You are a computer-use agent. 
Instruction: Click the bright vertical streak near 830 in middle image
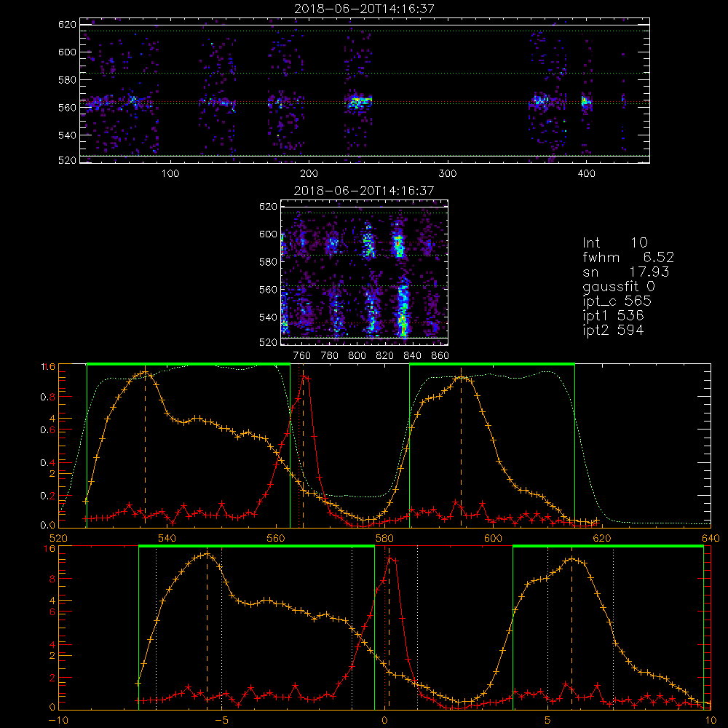point(403,309)
